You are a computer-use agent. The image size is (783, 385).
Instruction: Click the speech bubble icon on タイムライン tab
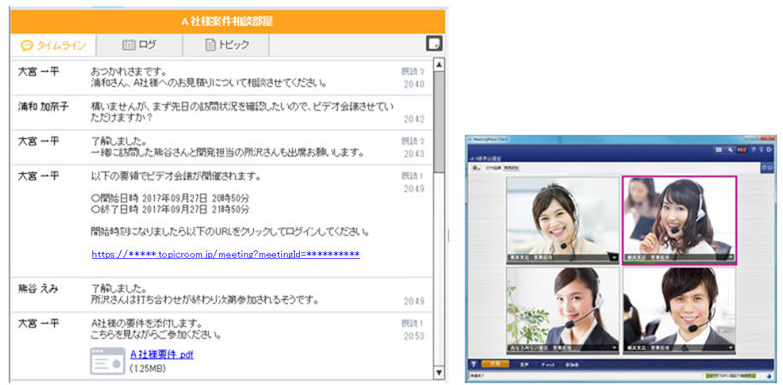pos(27,45)
